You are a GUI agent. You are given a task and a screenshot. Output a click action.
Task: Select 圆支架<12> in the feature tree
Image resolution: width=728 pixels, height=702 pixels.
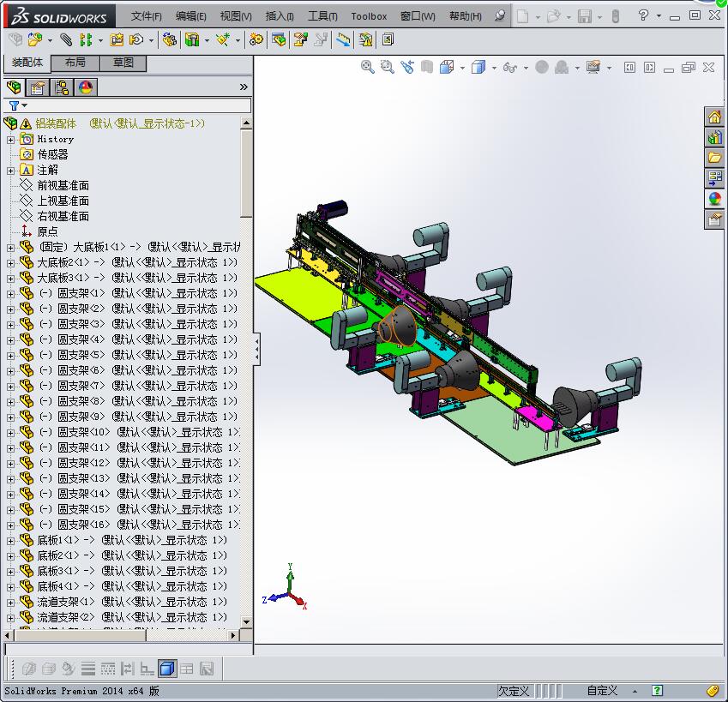tap(83, 463)
